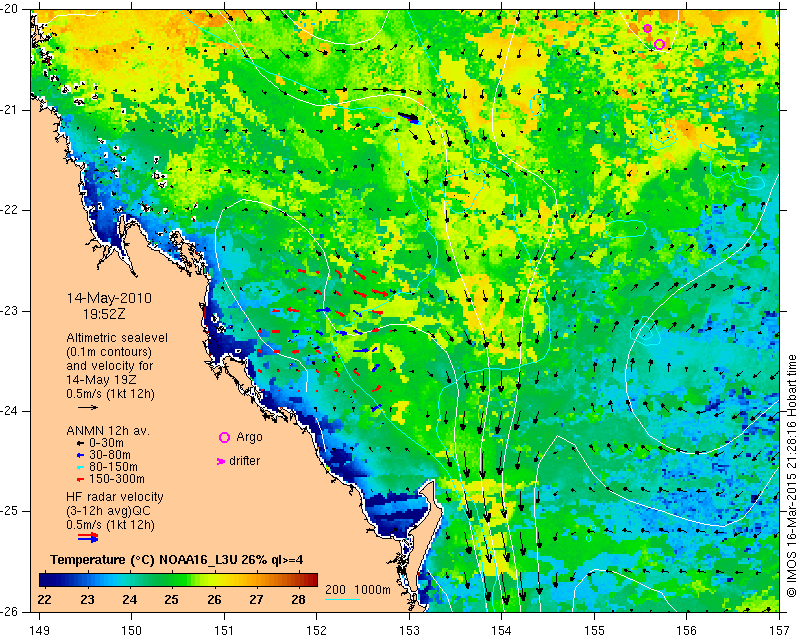Click the dark red end of temperature colorbar

[x=311, y=580]
